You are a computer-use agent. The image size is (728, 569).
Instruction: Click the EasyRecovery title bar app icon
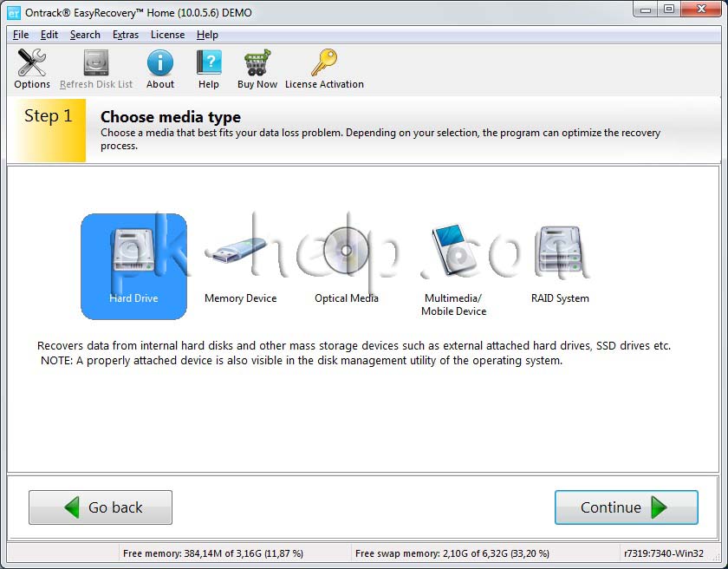point(13,11)
